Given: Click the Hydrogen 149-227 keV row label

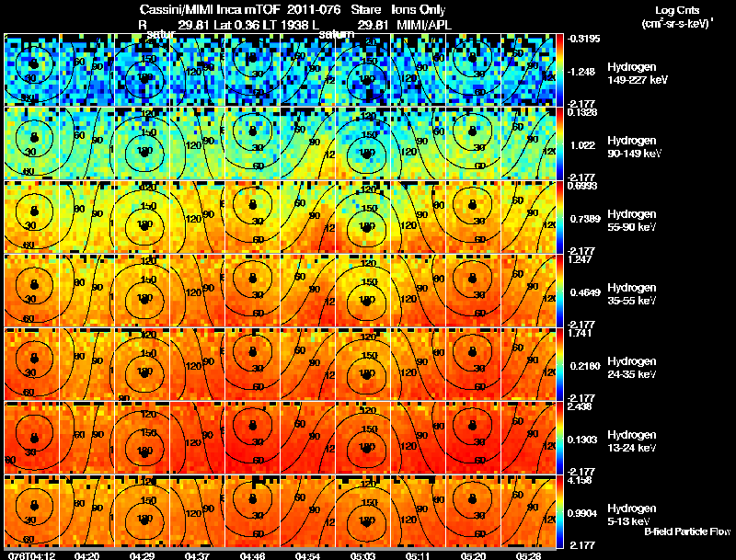Looking at the screenshot, I should tap(637, 74).
